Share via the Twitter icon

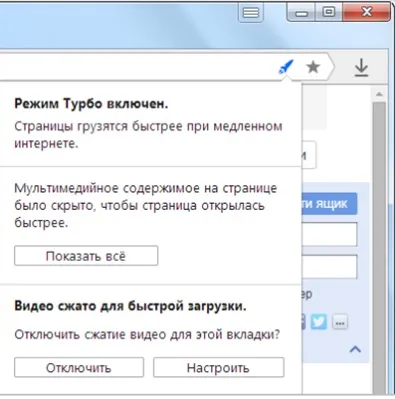point(319,322)
